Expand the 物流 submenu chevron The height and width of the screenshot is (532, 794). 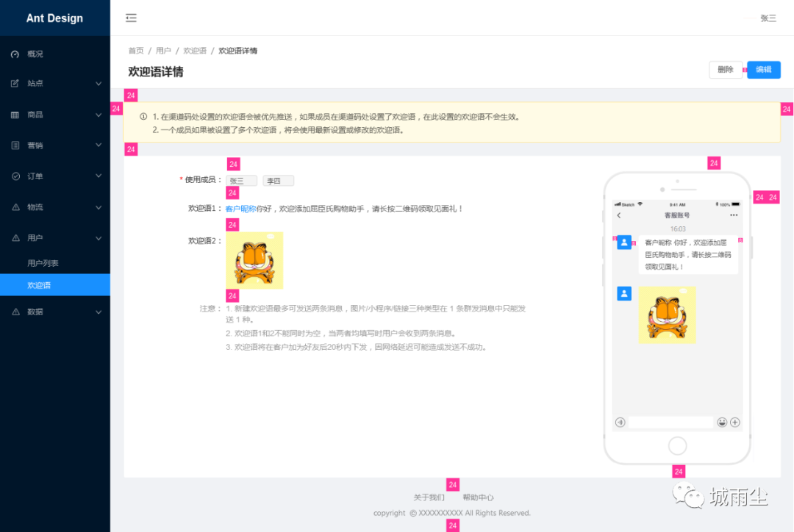point(99,207)
